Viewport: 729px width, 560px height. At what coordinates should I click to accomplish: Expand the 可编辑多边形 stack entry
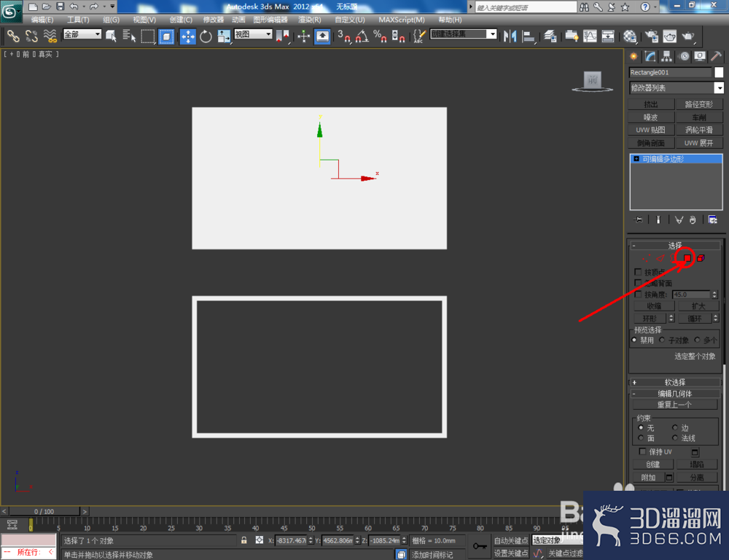pyautogui.click(x=636, y=159)
